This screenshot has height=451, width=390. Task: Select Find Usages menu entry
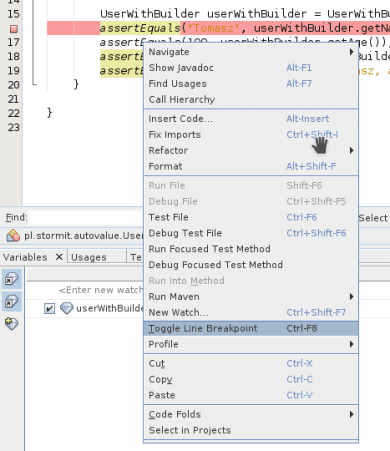tap(251, 83)
